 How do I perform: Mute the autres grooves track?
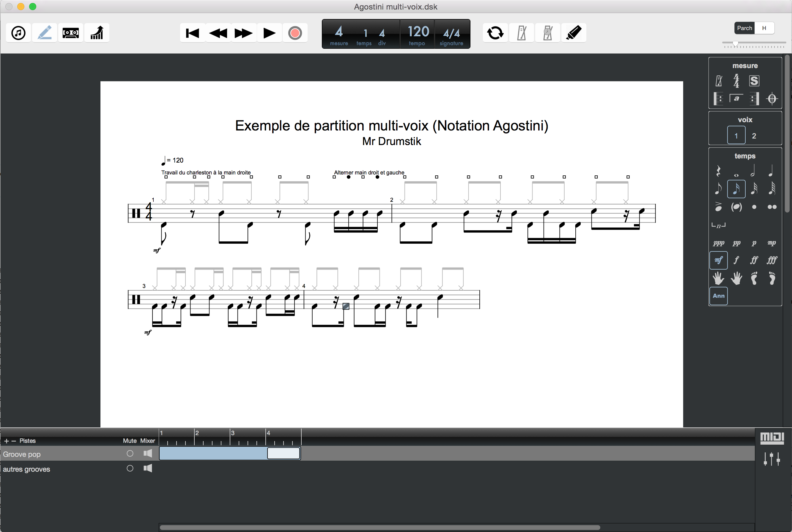[130, 469]
